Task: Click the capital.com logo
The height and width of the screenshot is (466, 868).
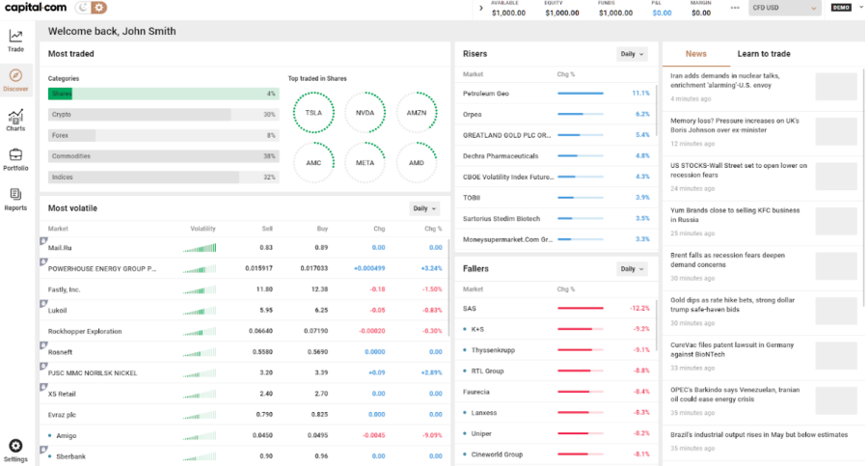Action: [36, 7]
